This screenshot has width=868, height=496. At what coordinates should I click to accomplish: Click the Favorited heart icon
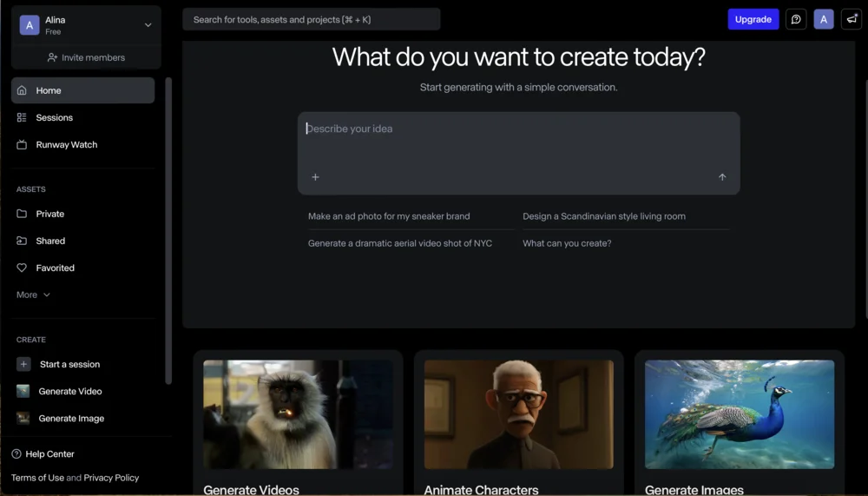point(23,268)
